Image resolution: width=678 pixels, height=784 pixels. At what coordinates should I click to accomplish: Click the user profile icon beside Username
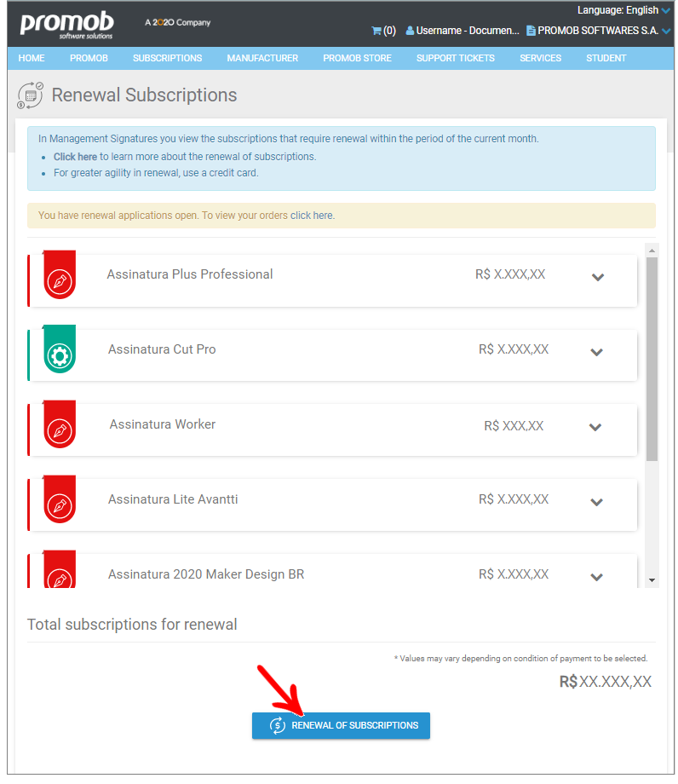(410, 31)
